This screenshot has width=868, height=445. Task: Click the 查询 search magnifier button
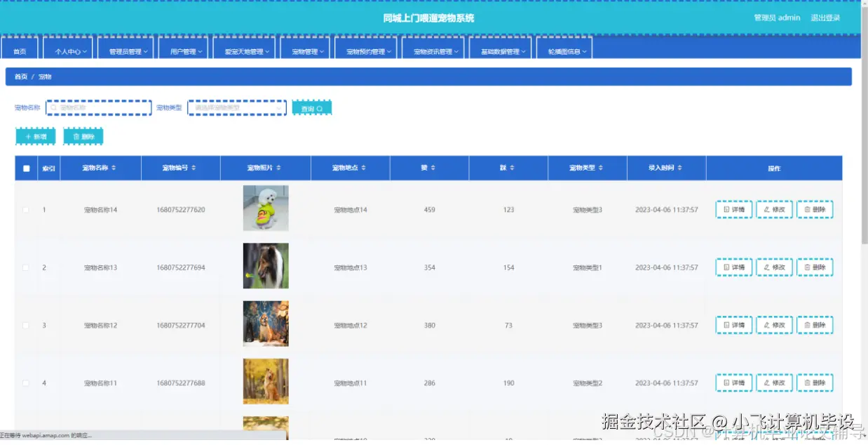tap(311, 107)
